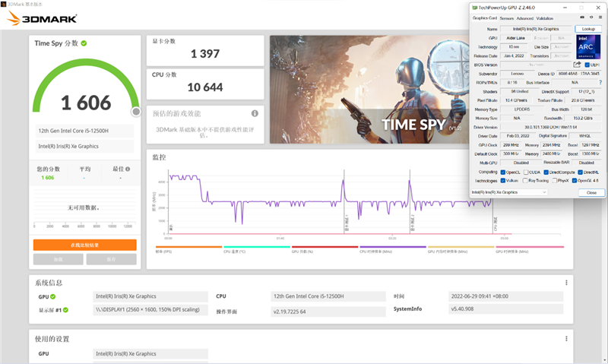The width and height of the screenshot is (608, 364).
Task: Toggle the orange FPS legend line
Action: [x=188, y=247]
